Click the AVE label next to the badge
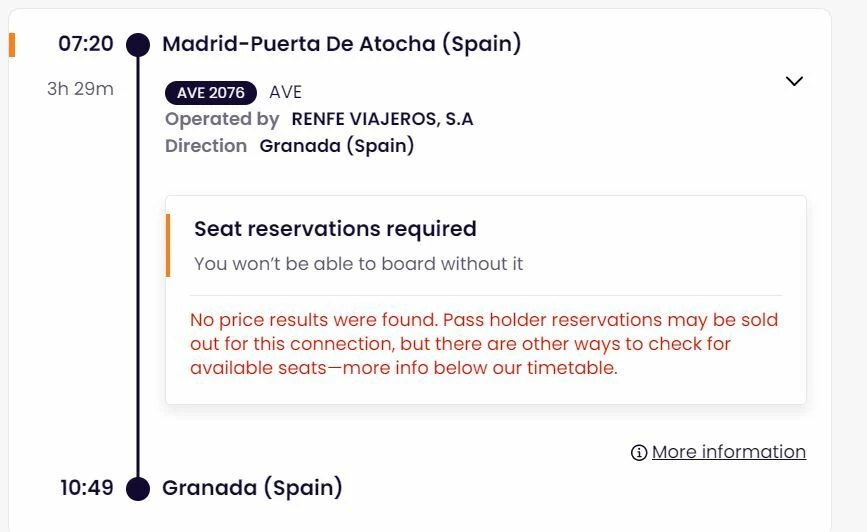Viewport: 867px width, 532px height. [285, 93]
